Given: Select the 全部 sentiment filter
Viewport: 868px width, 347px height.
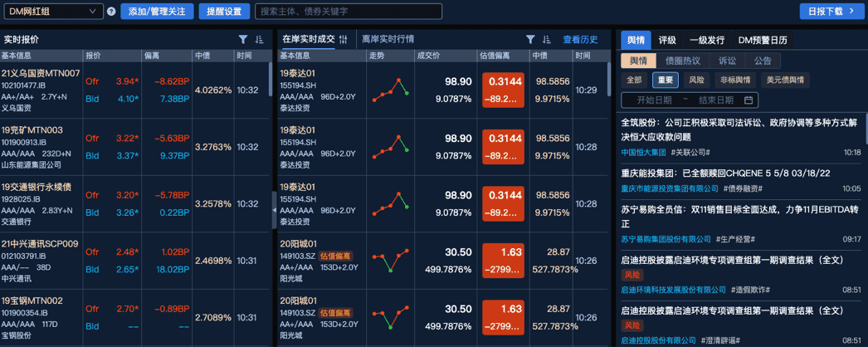Looking at the screenshot, I should (634, 80).
